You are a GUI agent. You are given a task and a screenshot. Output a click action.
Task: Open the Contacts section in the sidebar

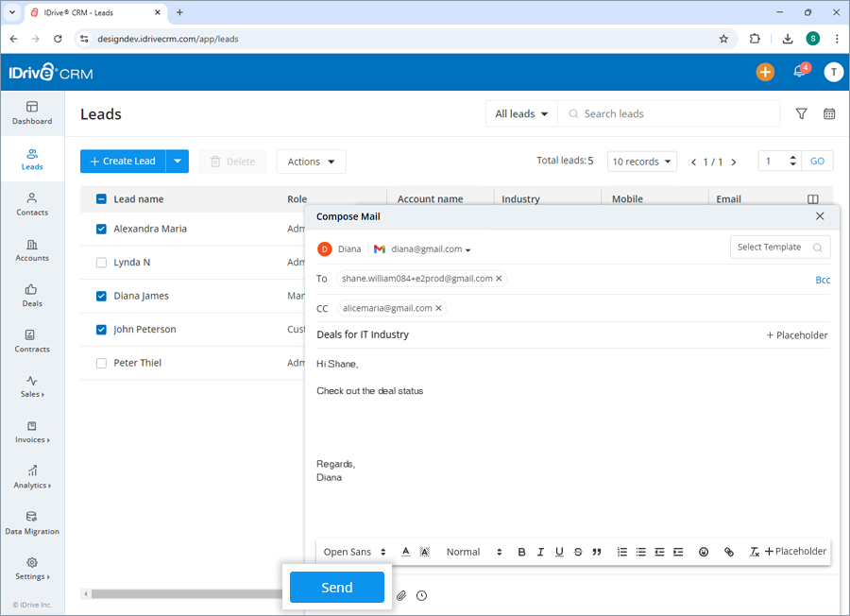click(x=32, y=206)
